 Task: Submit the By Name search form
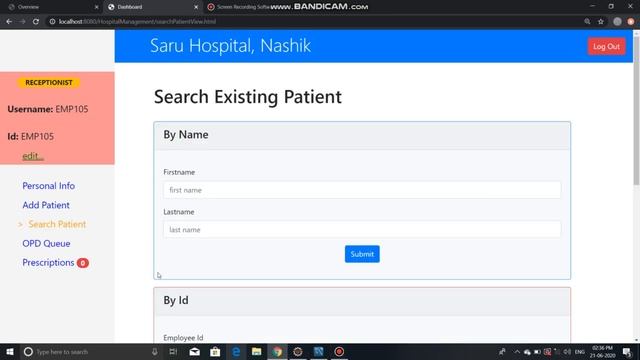pyautogui.click(x=362, y=254)
